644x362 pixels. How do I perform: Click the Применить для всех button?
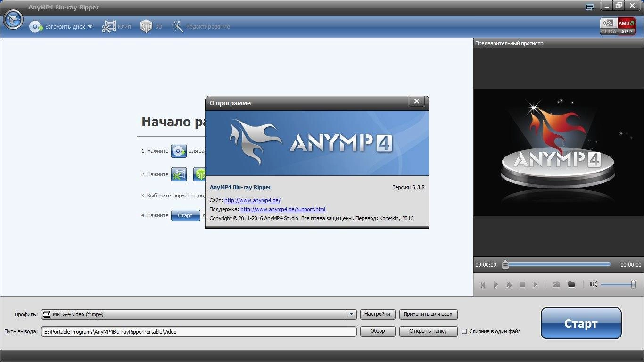pyautogui.click(x=428, y=314)
